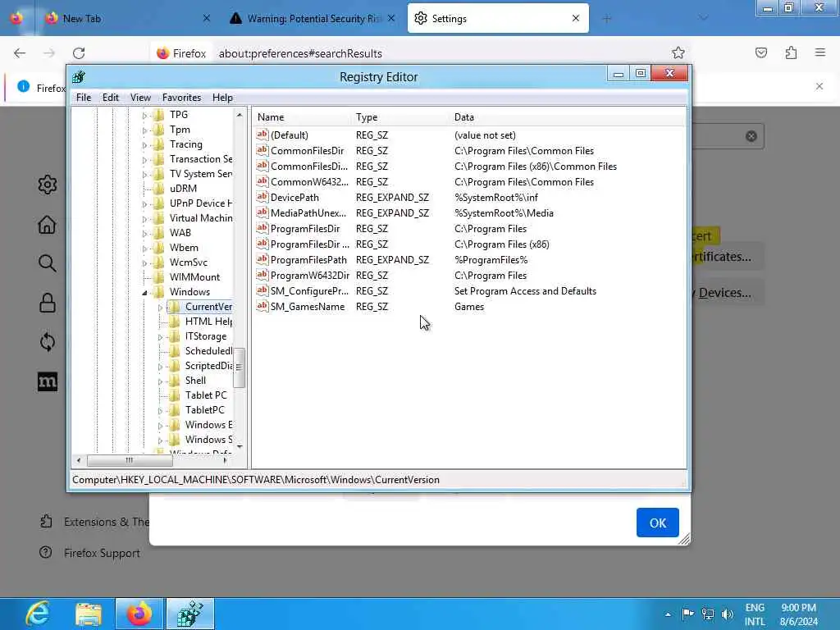Screen dimensions: 840x630
Task: Select the SM_GamesName value icon
Action: click(262, 306)
